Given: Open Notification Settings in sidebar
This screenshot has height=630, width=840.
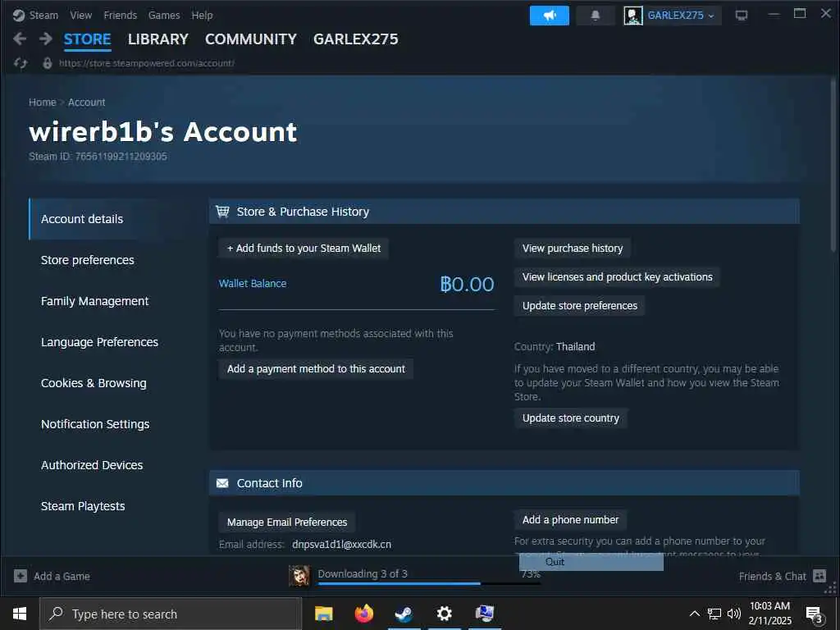Looking at the screenshot, I should click(95, 424).
